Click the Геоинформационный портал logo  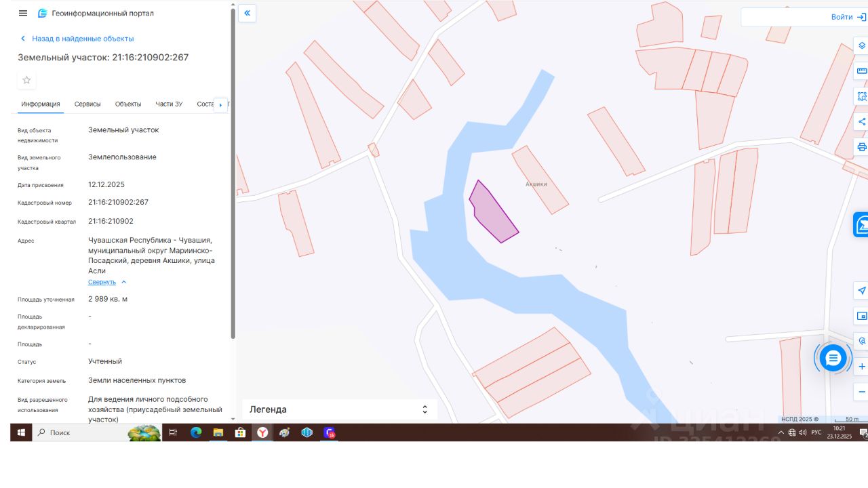pos(96,13)
